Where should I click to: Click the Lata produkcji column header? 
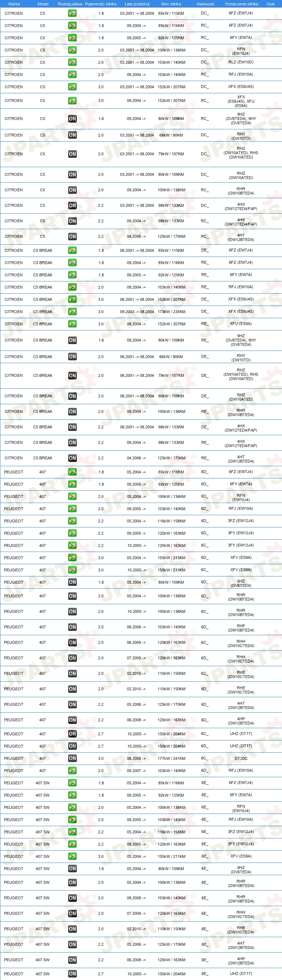point(137,4)
